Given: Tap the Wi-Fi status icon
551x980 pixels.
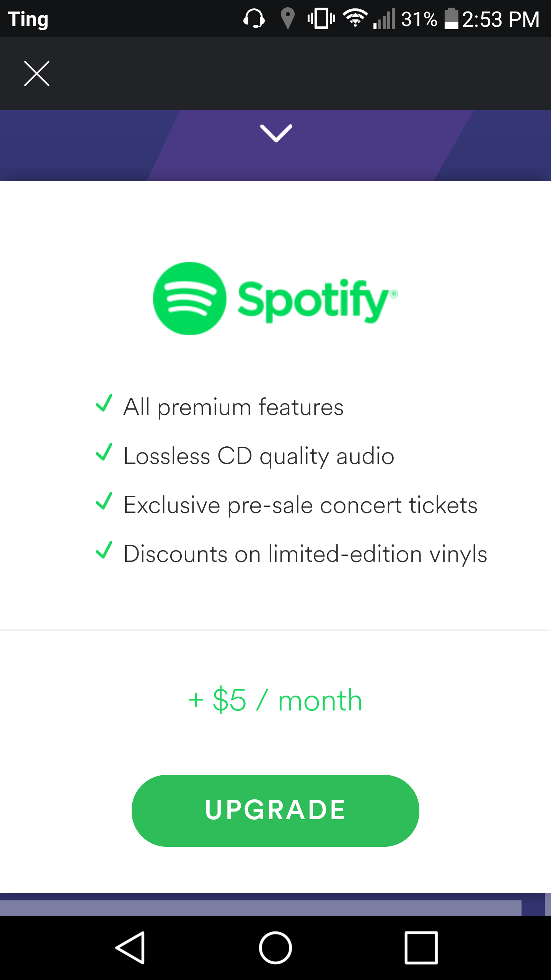Looking at the screenshot, I should (355, 18).
